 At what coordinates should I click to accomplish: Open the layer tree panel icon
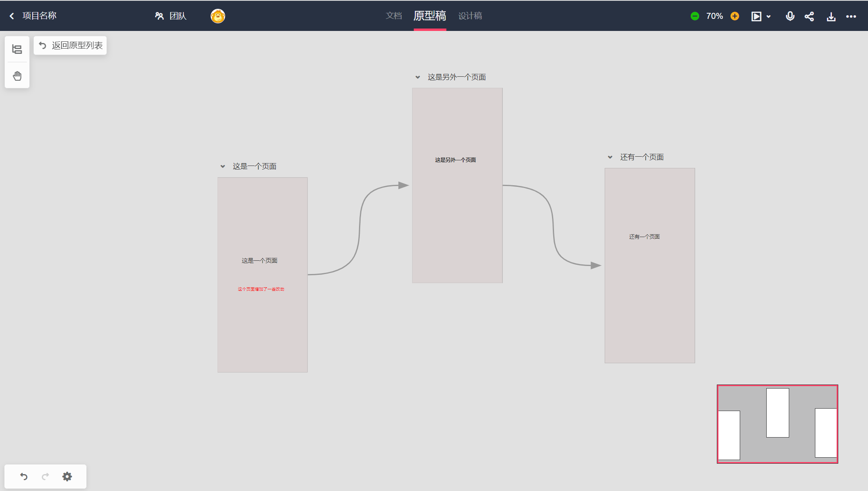[17, 49]
